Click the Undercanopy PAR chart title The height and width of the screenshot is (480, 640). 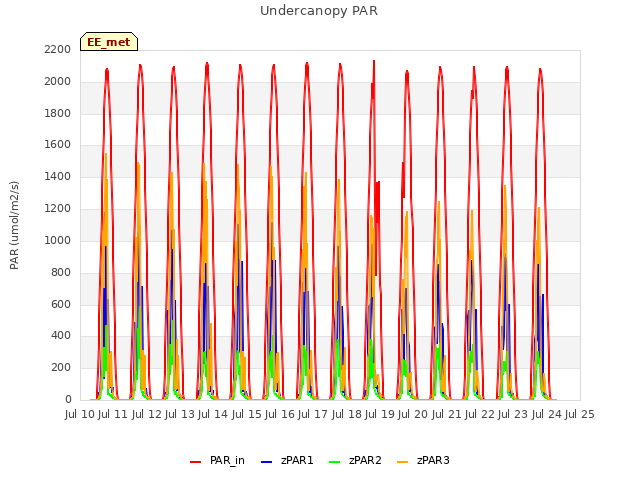click(319, 11)
